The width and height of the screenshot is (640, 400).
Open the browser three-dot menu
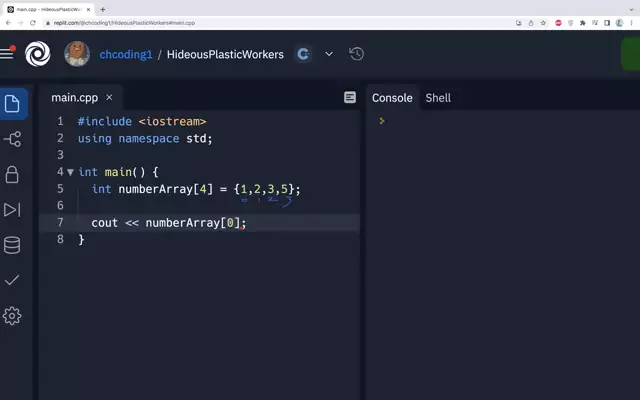point(631,23)
